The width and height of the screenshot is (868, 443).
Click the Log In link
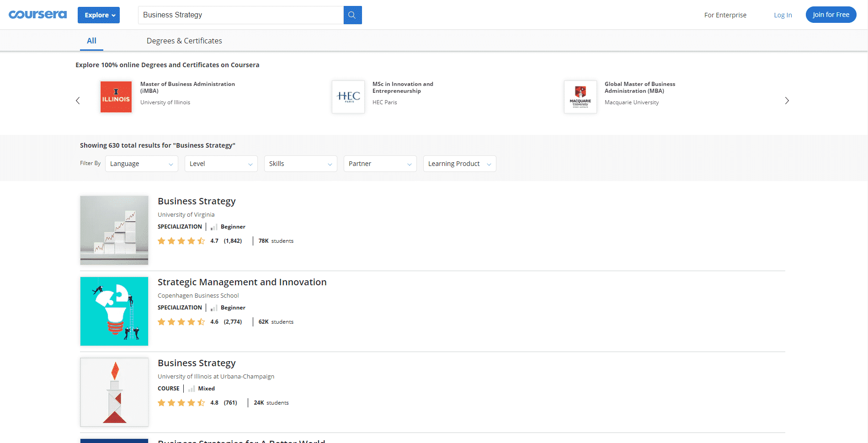pos(783,15)
